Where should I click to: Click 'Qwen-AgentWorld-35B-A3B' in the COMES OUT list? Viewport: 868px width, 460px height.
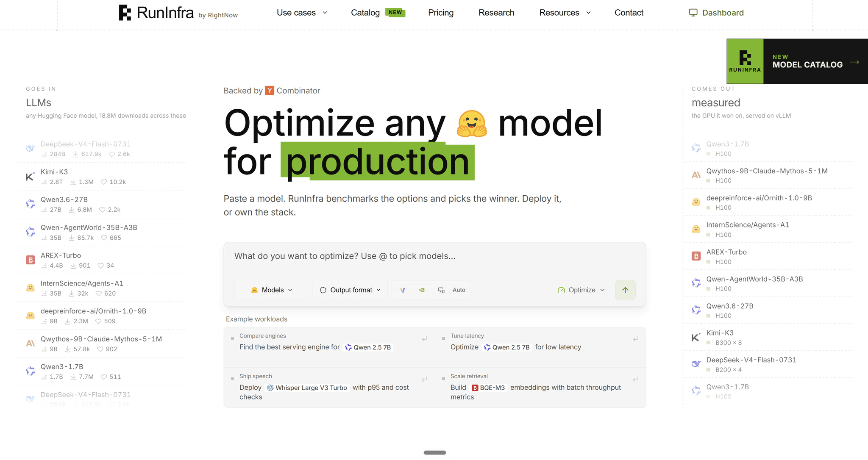pos(754,279)
